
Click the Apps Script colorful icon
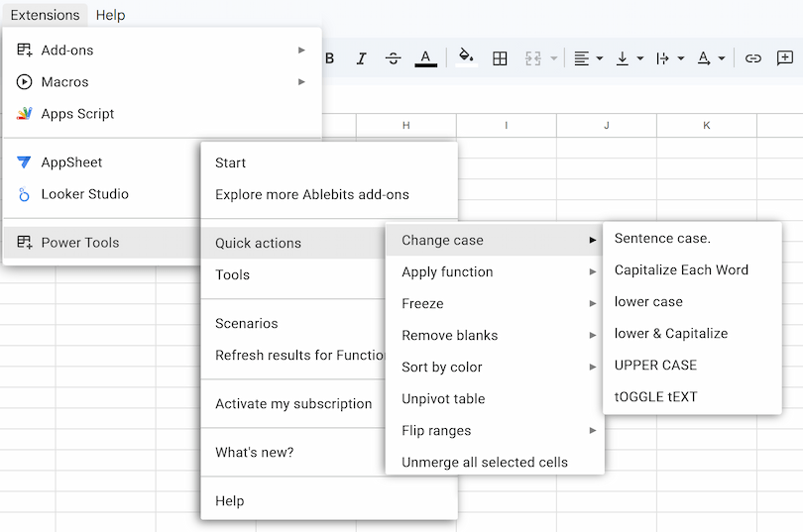coord(24,114)
